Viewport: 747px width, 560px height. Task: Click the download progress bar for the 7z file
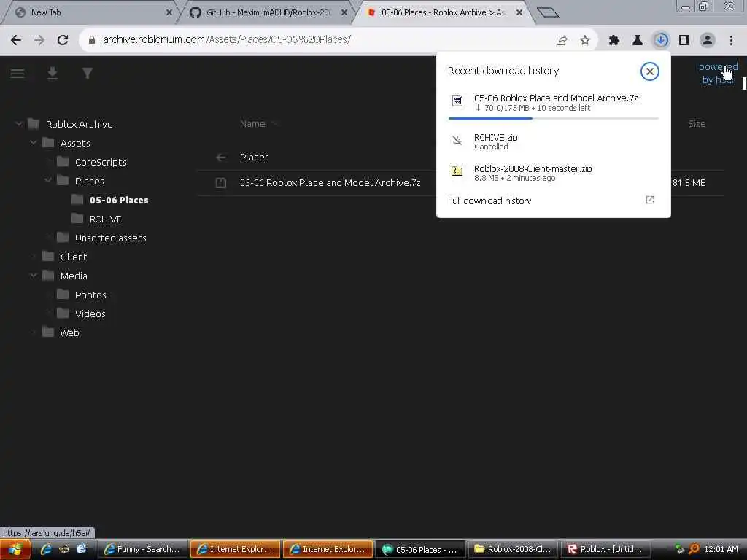click(554, 118)
